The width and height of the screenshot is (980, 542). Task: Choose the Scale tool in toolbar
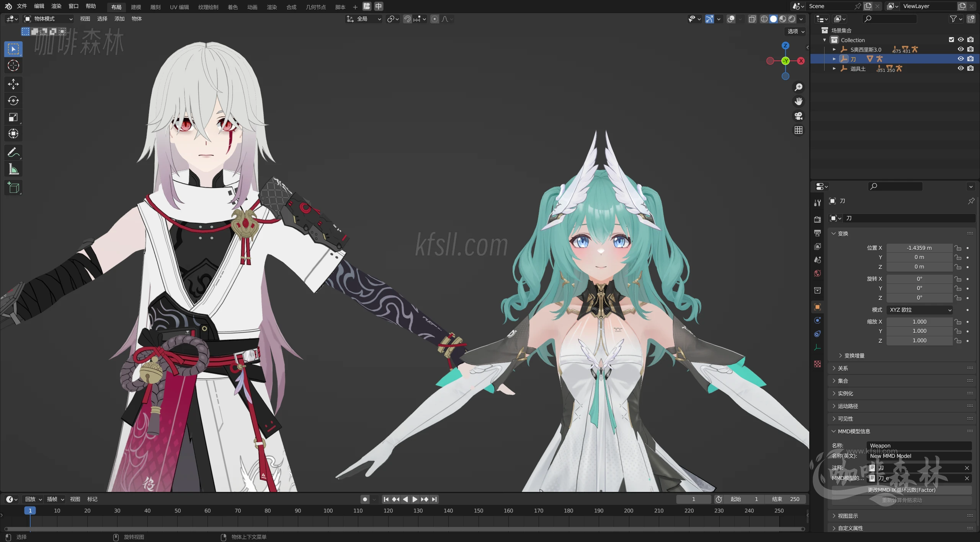[13, 117]
